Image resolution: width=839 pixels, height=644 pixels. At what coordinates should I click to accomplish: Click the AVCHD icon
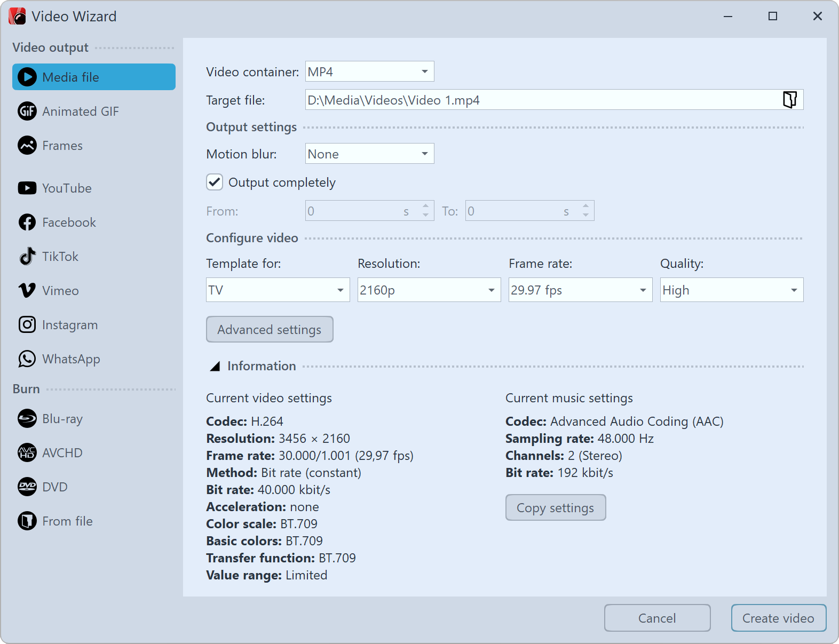pyautogui.click(x=27, y=453)
